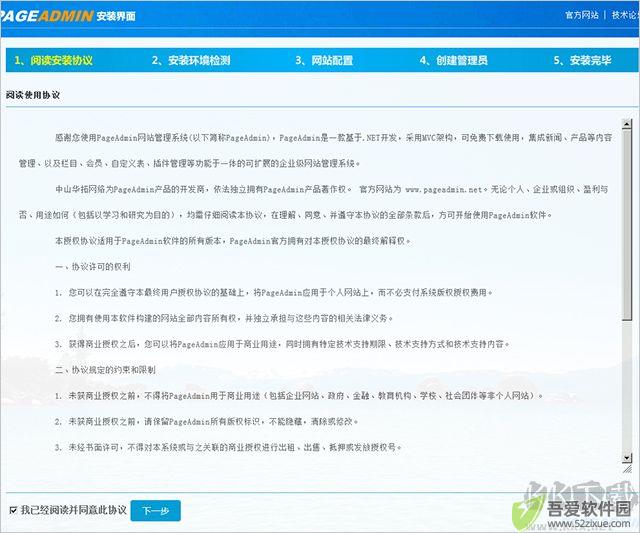Click the 我已经阅读并同意此协议 label text

coord(74,510)
